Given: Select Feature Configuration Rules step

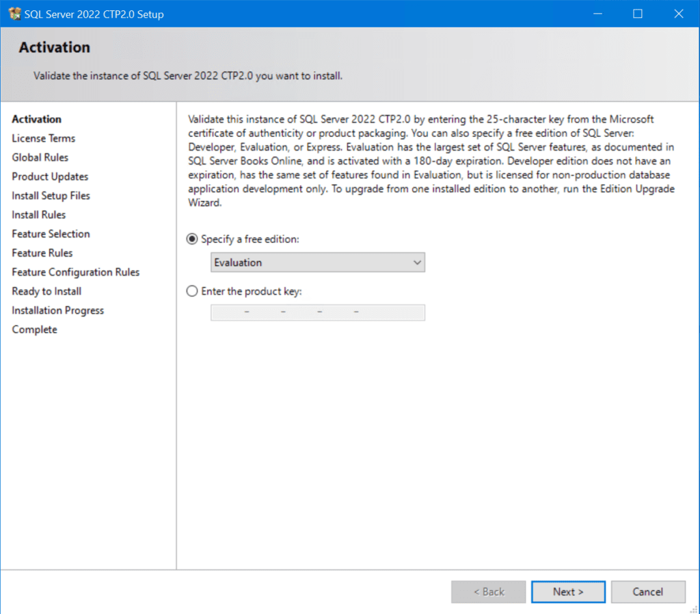Looking at the screenshot, I should point(75,272).
